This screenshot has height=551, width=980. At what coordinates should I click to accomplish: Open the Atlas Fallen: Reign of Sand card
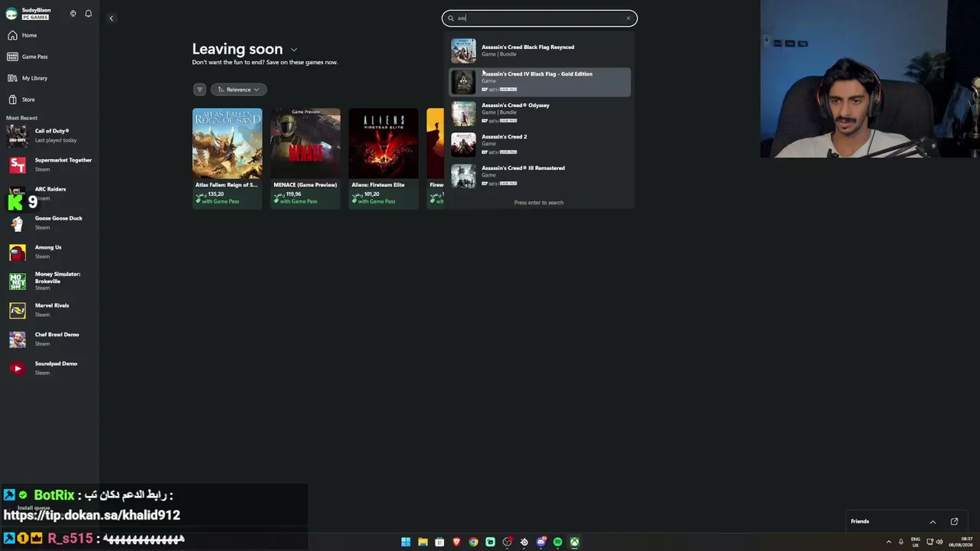[x=227, y=158]
